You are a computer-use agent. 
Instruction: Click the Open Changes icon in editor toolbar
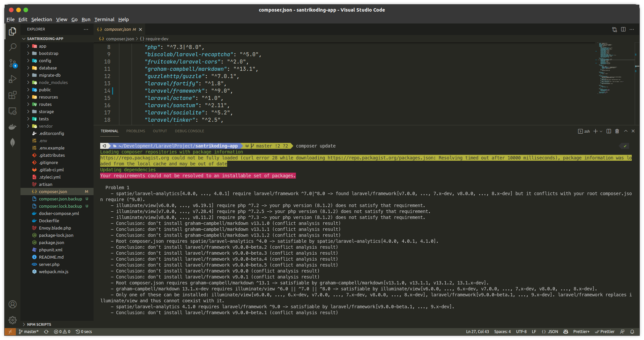615,29
